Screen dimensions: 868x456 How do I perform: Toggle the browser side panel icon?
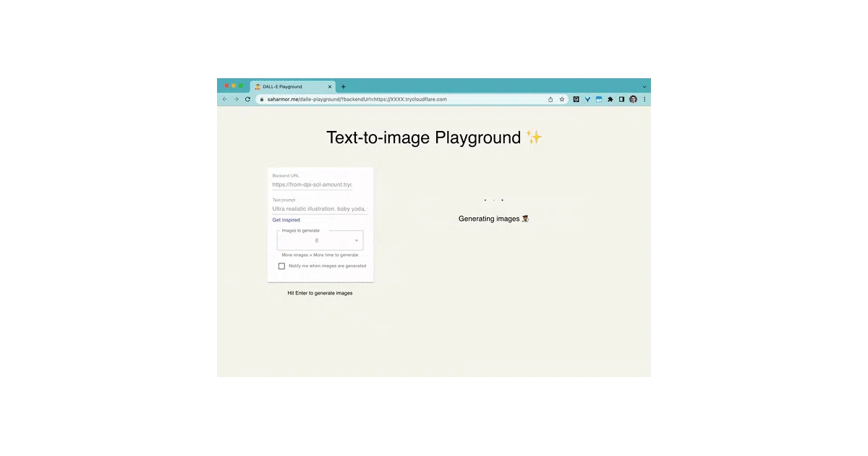tap(621, 99)
